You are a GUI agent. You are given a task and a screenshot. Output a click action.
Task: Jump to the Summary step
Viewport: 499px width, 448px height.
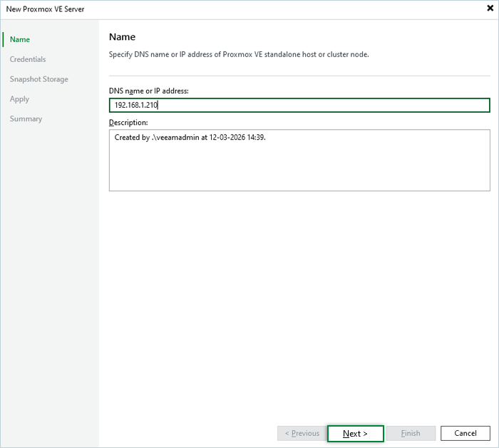click(26, 119)
